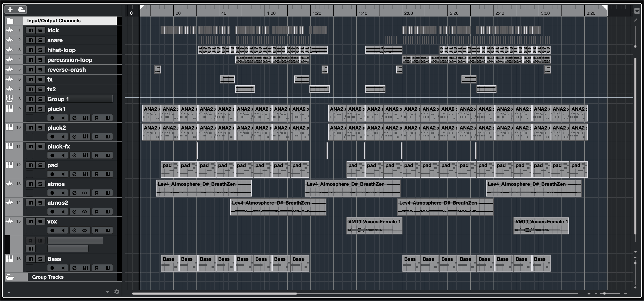The image size is (644, 301).
Task: Open channel settings 'e' button on atmos
Action: tap(74, 193)
